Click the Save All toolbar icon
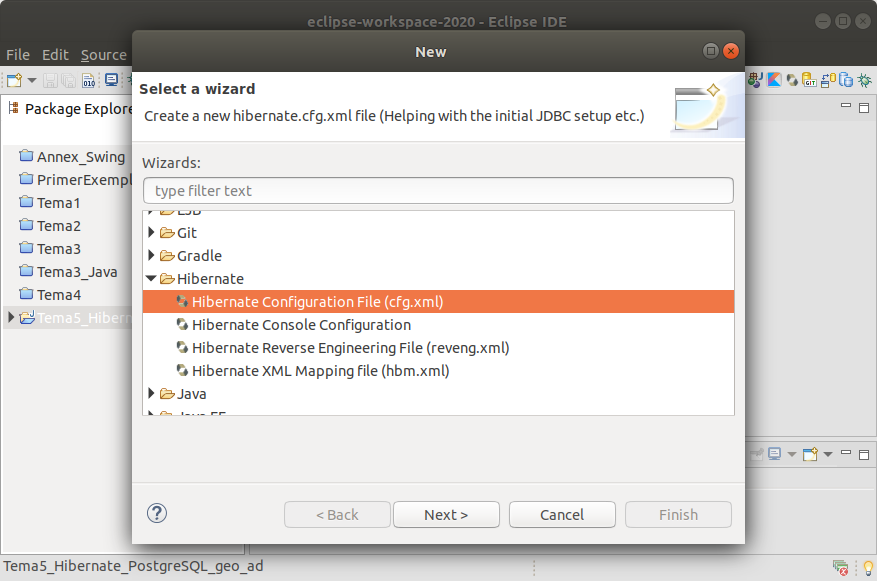Image resolution: width=877 pixels, height=581 pixels. click(x=69, y=81)
